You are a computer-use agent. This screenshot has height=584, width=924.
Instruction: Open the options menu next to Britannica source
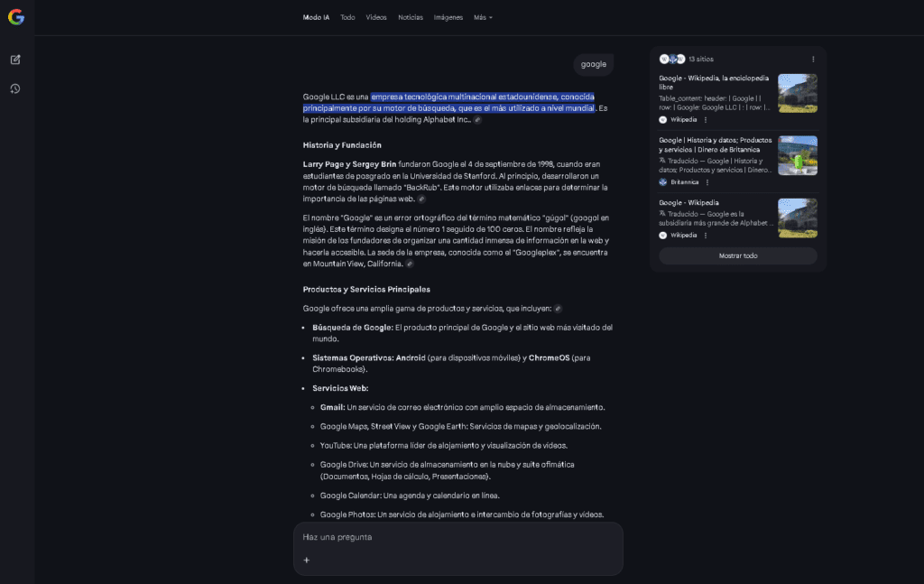[x=707, y=182]
